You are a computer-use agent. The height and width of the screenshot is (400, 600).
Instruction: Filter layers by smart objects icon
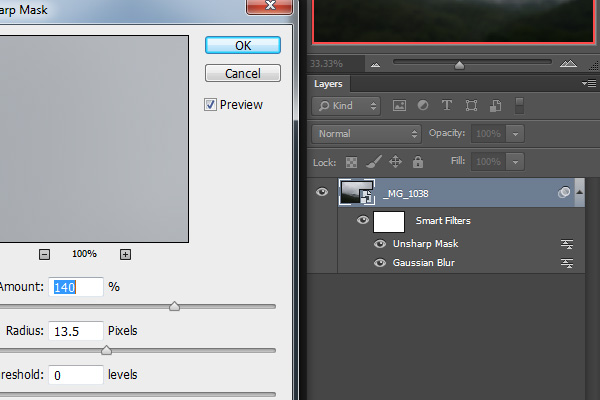[x=496, y=105]
